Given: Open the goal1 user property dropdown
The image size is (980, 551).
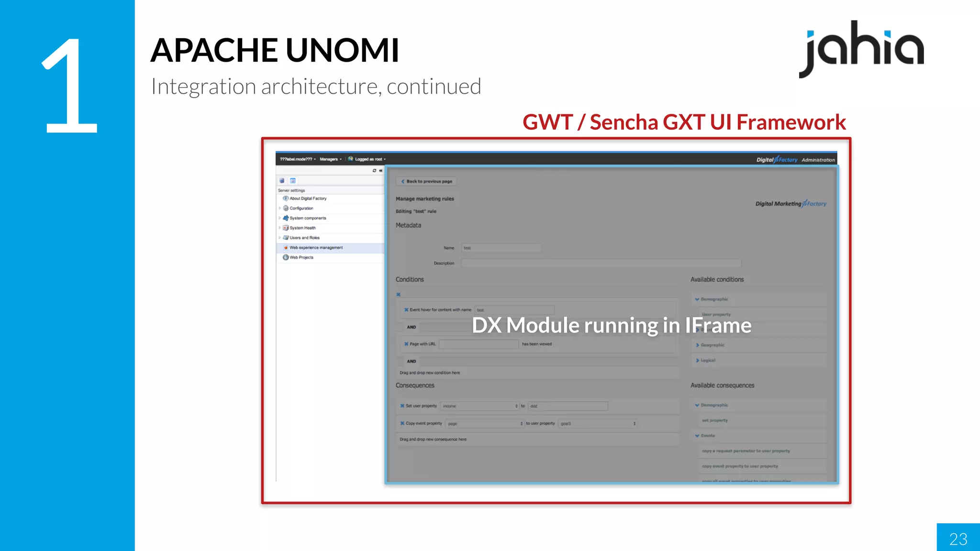Looking at the screenshot, I should pos(598,424).
